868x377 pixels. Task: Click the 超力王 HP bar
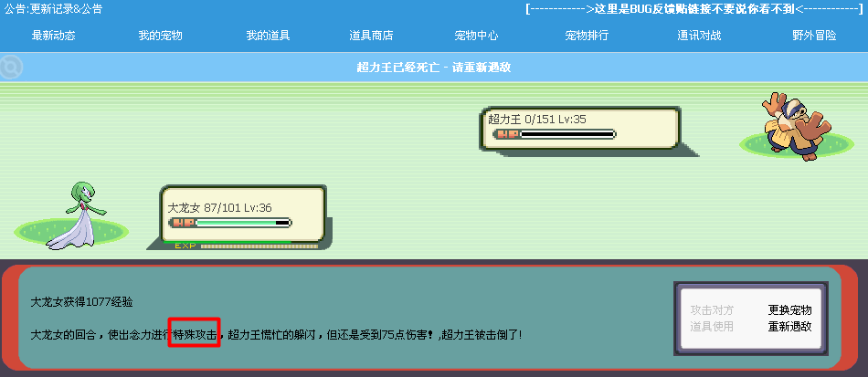(x=555, y=134)
